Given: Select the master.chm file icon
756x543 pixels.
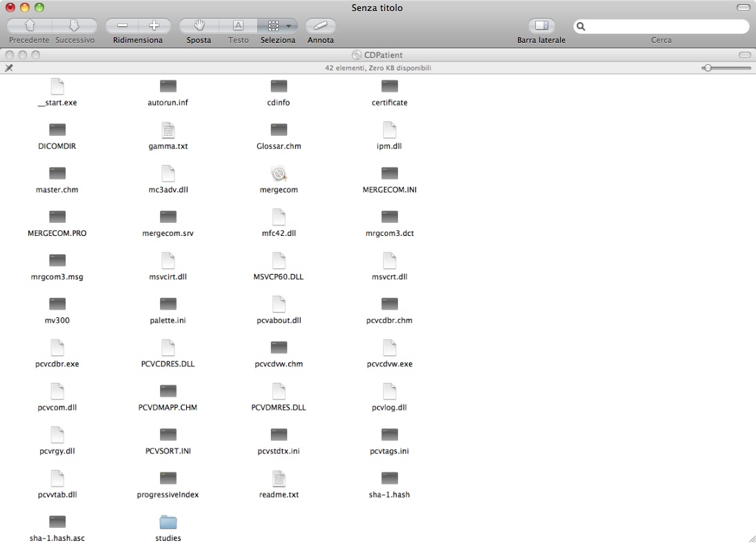Looking at the screenshot, I should [x=57, y=173].
